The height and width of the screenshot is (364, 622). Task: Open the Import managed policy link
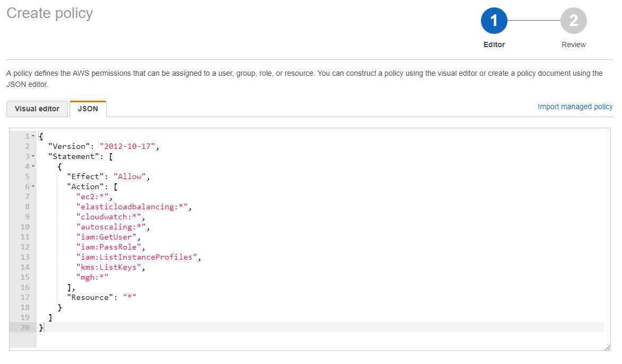click(575, 106)
